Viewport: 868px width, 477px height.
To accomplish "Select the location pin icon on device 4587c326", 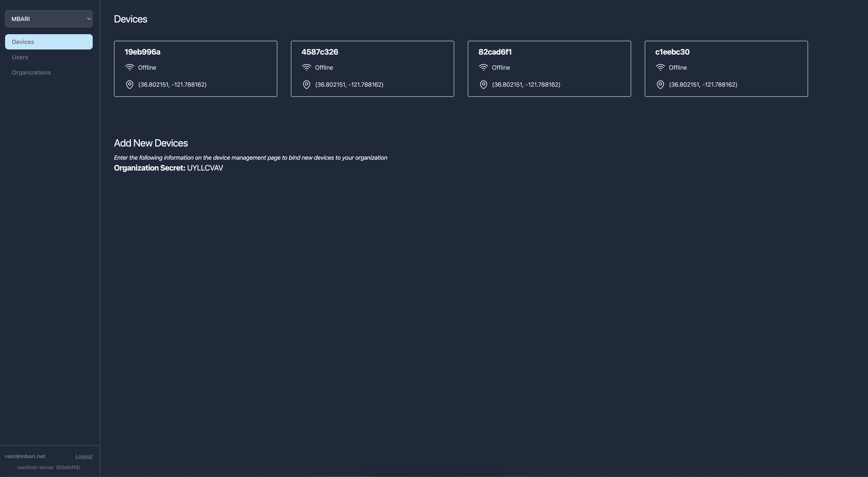I will pyautogui.click(x=306, y=85).
